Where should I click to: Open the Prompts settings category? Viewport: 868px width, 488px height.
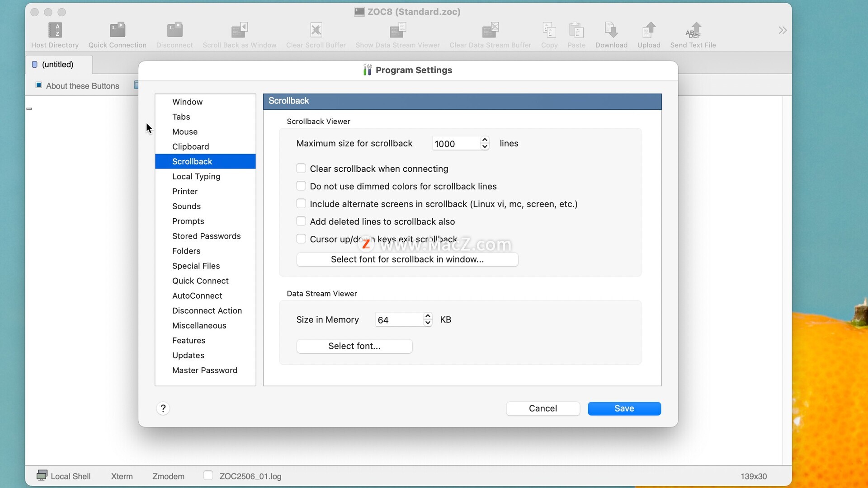205,221
